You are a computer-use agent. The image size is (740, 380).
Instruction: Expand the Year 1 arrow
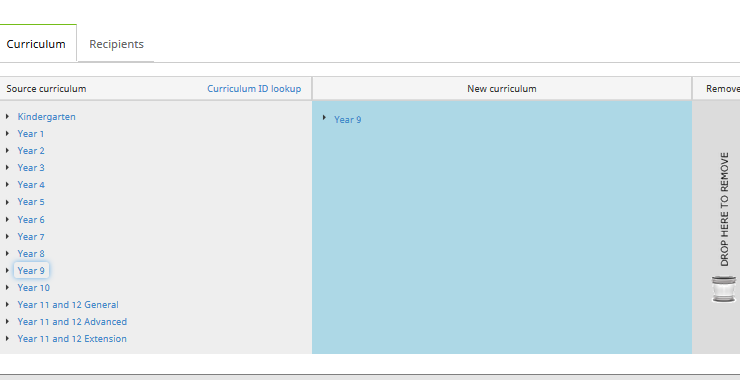[8, 134]
